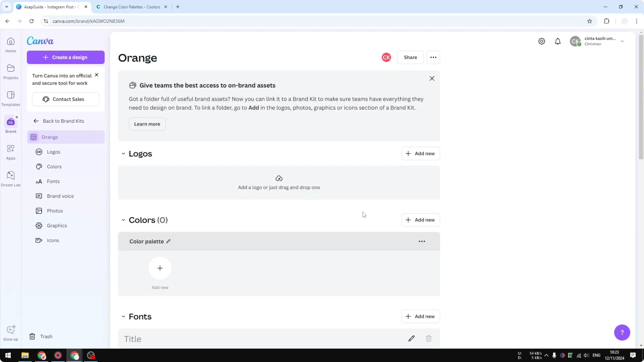Select Brand voice in the brand kit menu
This screenshot has height=362, width=644.
(61, 196)
